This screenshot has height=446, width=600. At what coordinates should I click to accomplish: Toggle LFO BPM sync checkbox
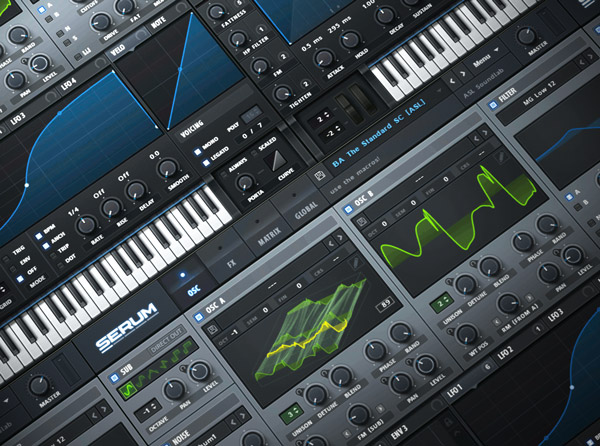[38, 236]
